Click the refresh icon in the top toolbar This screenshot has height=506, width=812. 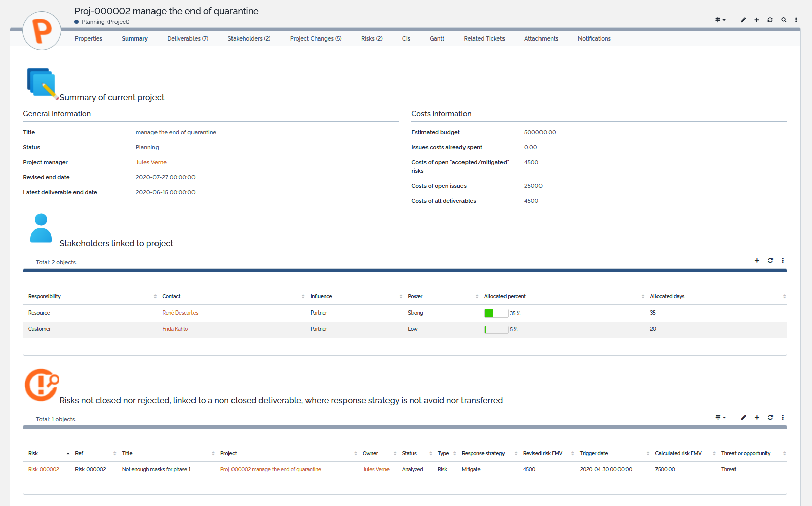tap(770, 20)
